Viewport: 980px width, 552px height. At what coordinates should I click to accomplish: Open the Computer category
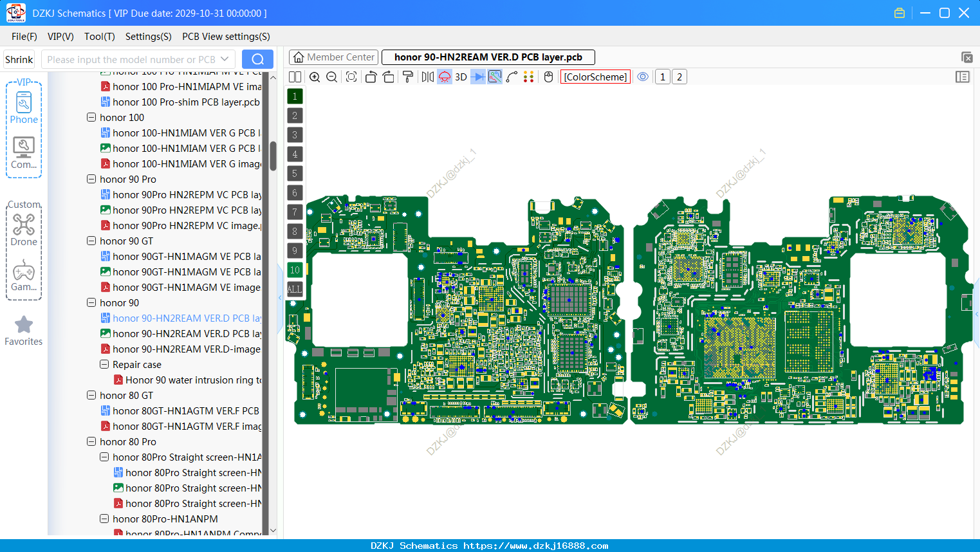pyautogui.click(x=24, y=153)
